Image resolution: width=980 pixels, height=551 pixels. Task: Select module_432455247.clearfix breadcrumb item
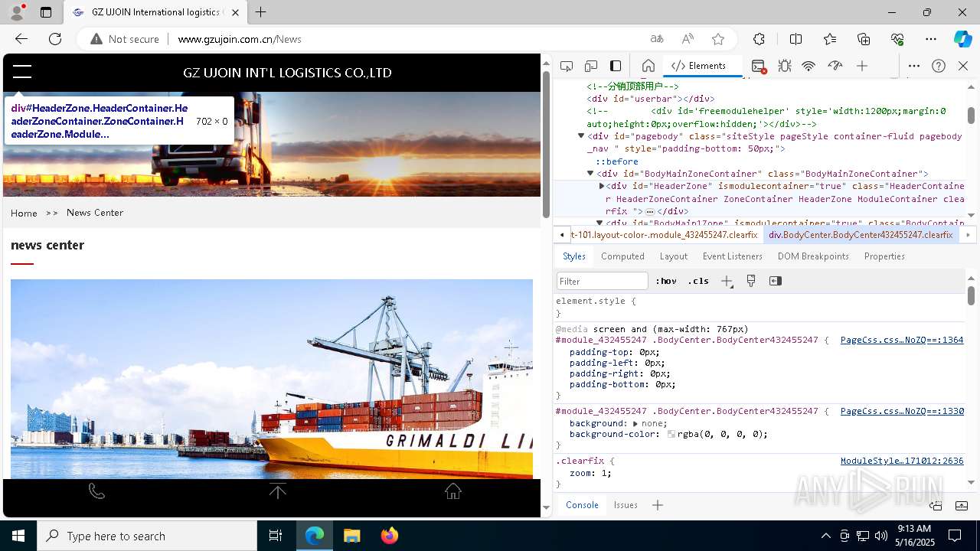point(665,235)
